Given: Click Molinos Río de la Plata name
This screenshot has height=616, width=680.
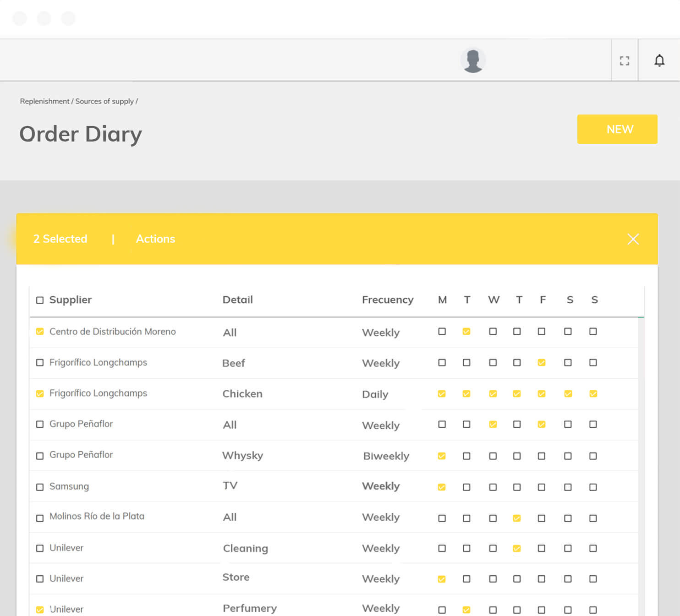Looking at the screenshot, I should [97, 516].
